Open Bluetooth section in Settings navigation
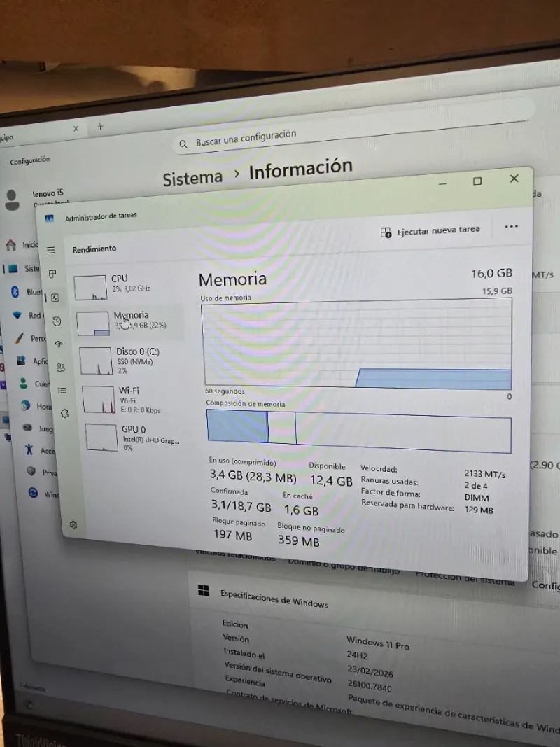The height and width of the screenshot is (747, 560). pyautogui.click(x=27, y=291)
